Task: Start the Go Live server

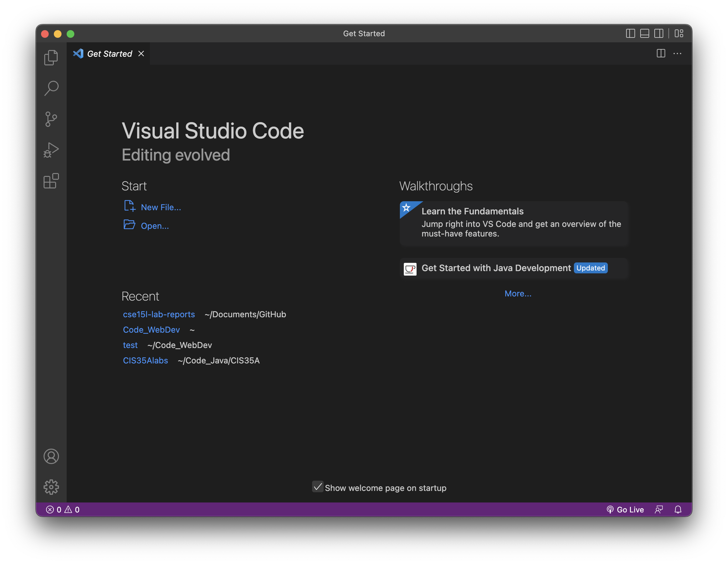Action: [x=625, y=509]
